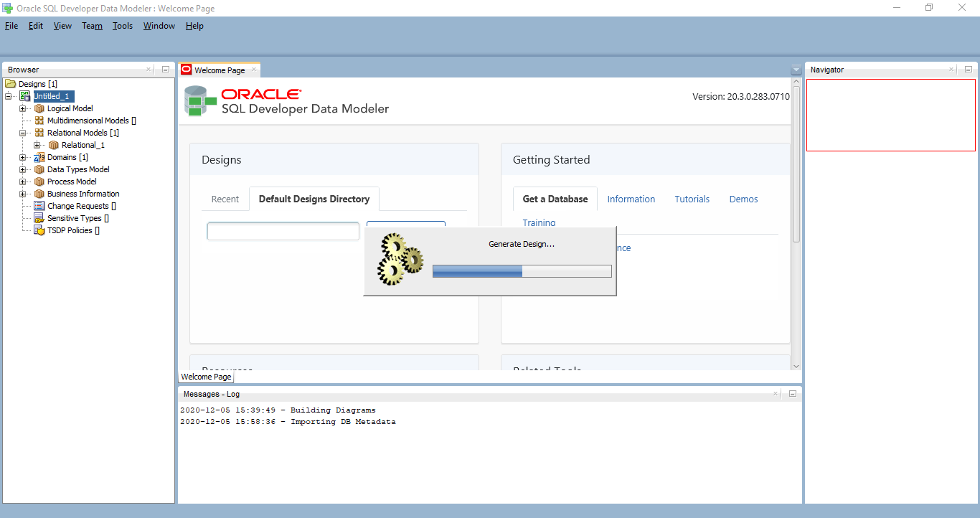Open the editor tab list dropdown arrow
This screenshot has width=980, height=518.
click(796, 70)
